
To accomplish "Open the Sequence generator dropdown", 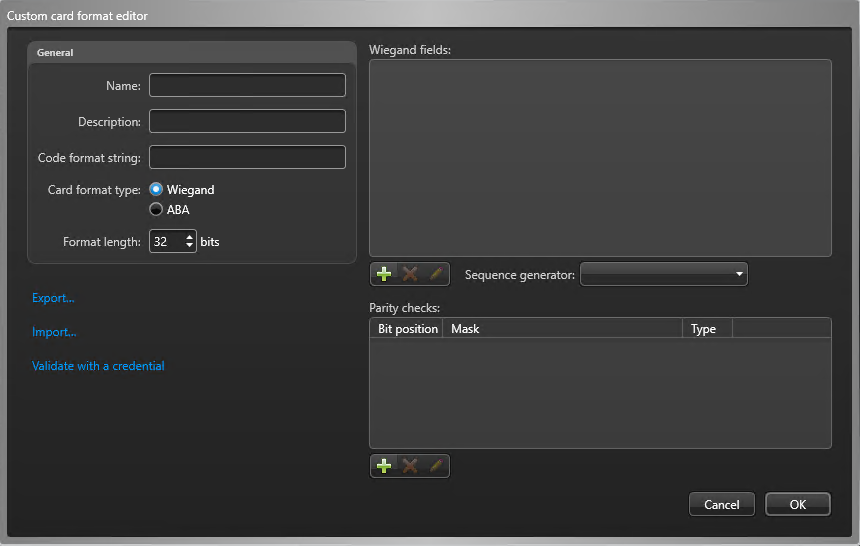I will pyautogui.click(x=663, y=274).
